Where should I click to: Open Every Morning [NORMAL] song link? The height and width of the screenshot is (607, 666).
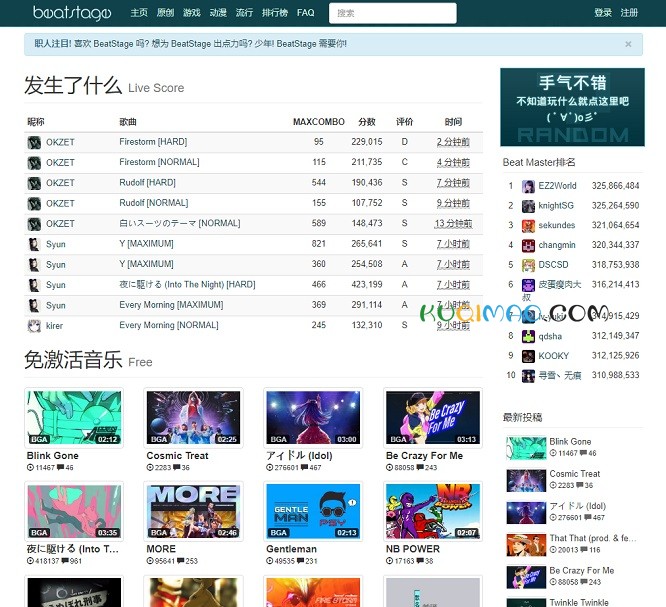coord(169,325)
